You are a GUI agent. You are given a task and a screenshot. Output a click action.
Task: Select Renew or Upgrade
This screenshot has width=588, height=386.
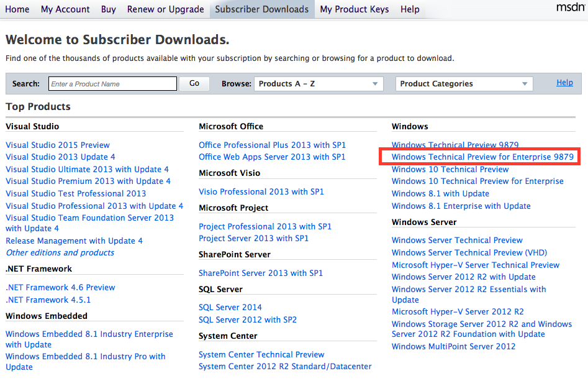tap(165, 9)
